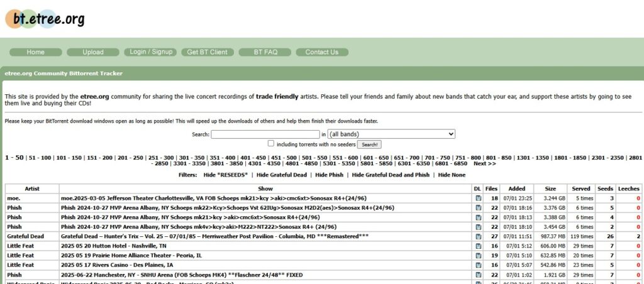
Task: Download Phish Schoeps mk21 Albany torrent icon
Action: coord(478,217)
